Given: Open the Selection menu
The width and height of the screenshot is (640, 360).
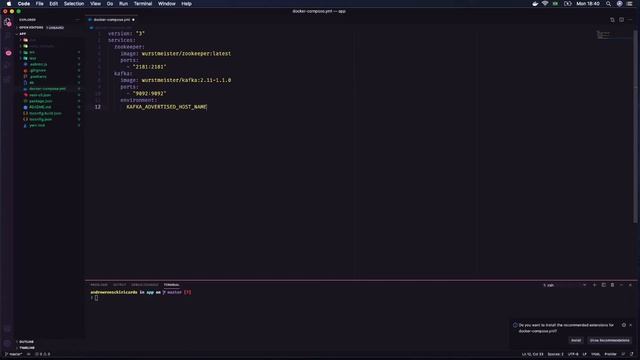Looking at the screenshot, I should coord(73,4).
